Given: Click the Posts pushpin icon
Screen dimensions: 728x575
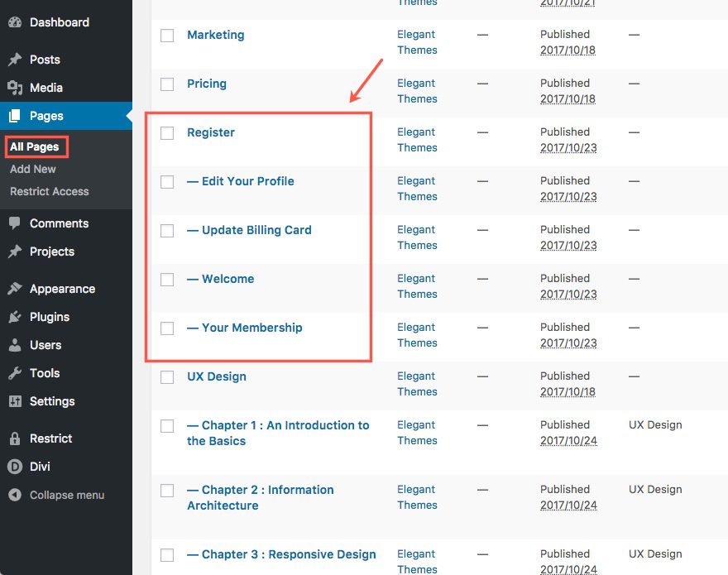Looking at the screenshot, I should 15,60.
